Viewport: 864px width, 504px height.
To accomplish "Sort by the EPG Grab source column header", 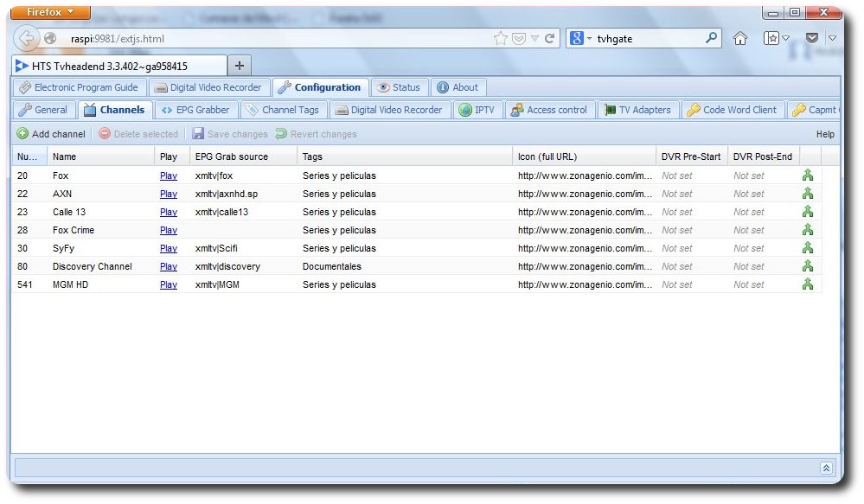I will point(243,156).
